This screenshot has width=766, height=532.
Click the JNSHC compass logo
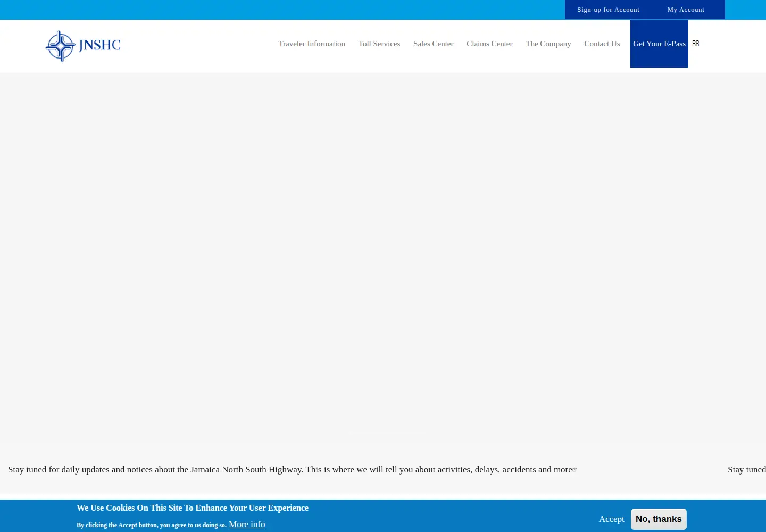pos(84,46)
